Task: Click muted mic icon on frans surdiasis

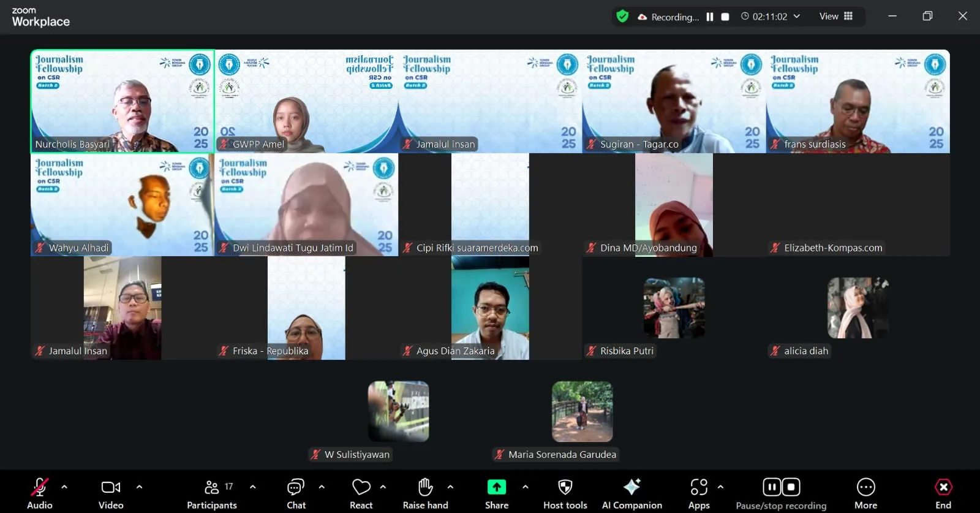Action: point(775,144)
